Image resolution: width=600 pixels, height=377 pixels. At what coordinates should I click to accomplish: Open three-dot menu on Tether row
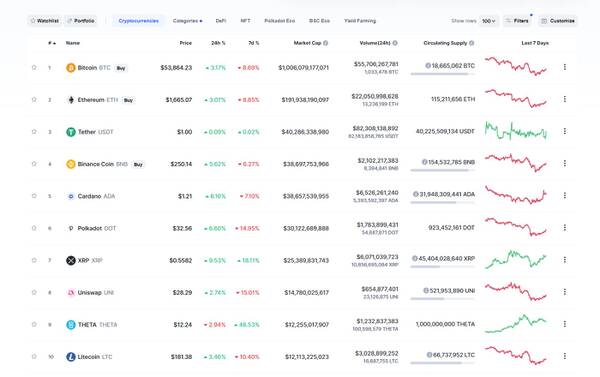565,131
